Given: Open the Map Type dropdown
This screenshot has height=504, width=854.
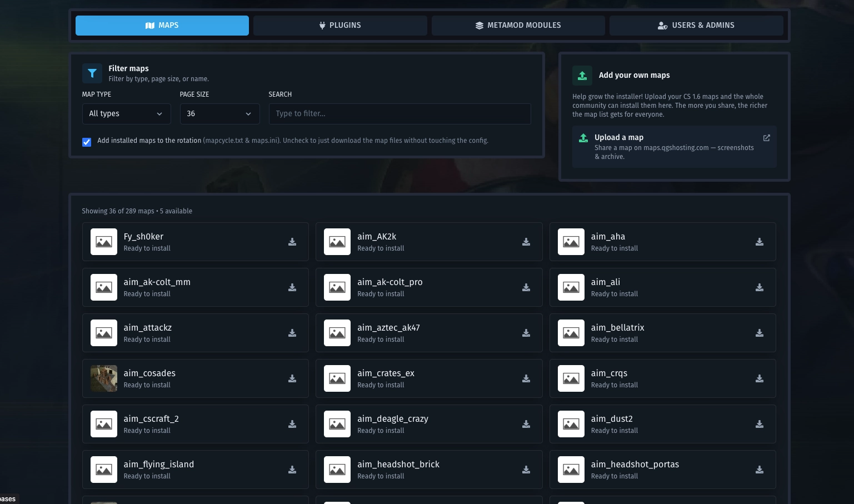Looking at the screenshot, I should point(126,114).
